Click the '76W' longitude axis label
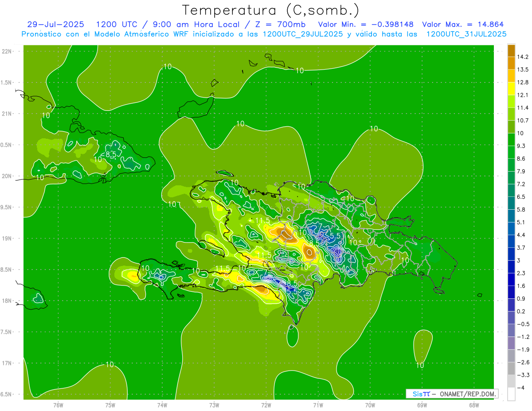 (58, 405)
